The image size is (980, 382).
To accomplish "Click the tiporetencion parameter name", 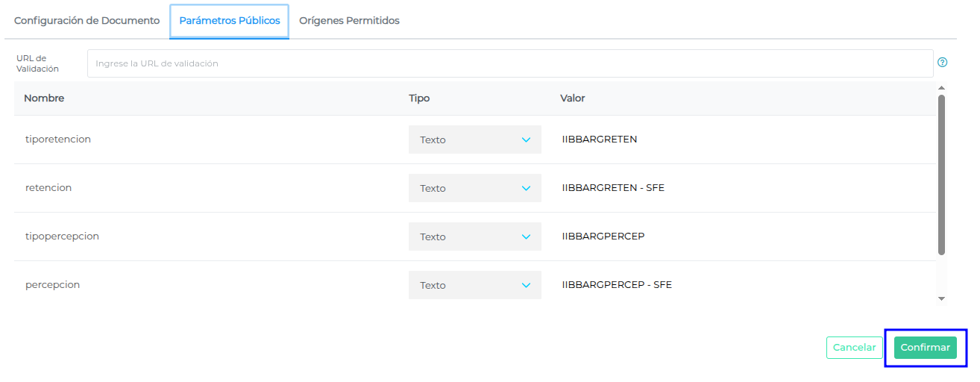I will click(58, 140).
